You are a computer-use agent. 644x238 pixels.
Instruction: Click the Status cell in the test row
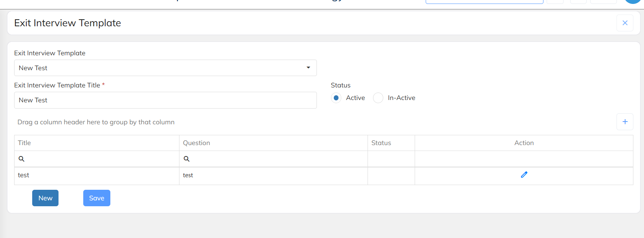pos(391,176)
